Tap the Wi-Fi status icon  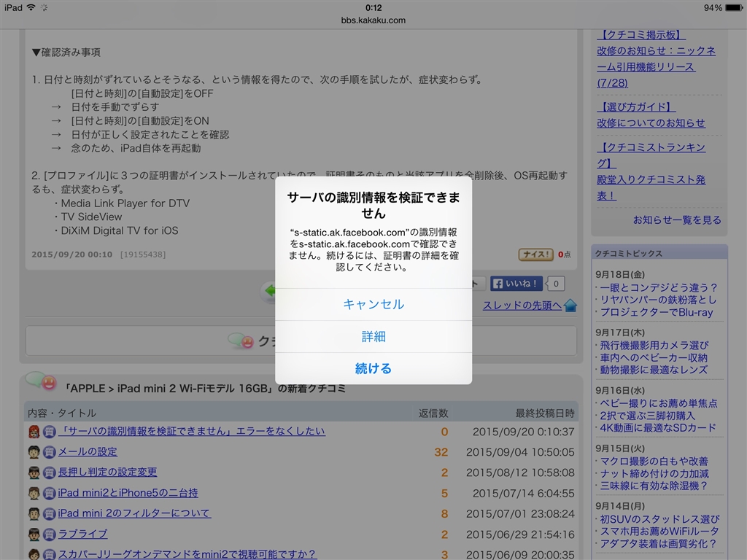(31, 7)
